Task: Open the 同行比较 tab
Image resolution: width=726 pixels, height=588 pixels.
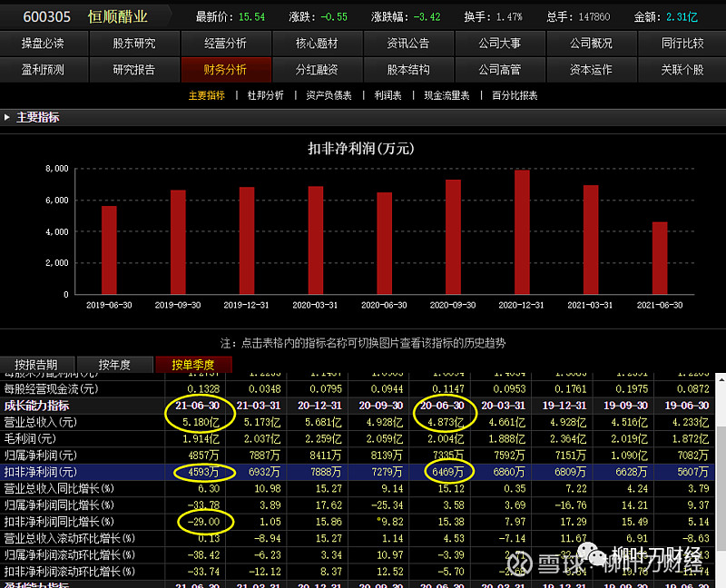Action: pyautogui.click(x=682, y=44)
